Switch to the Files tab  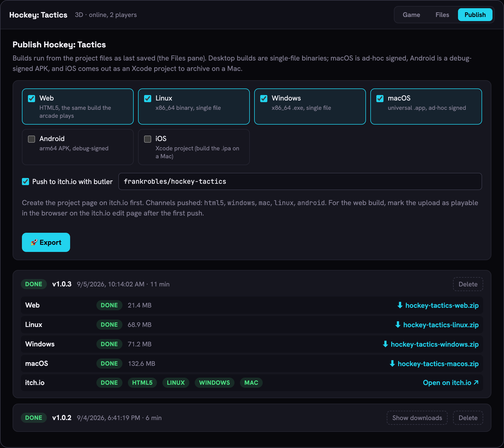pyautogui.click(x=442, y=15)
